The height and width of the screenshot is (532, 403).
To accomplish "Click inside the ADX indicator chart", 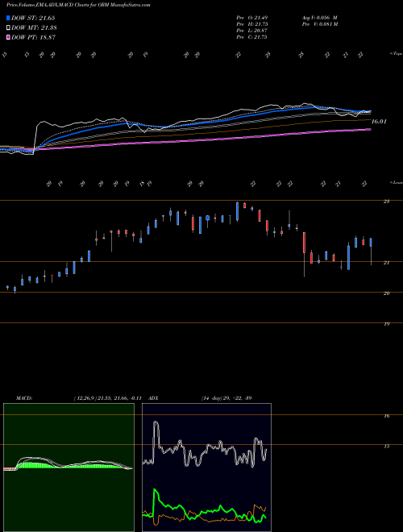I will (206, 468).
